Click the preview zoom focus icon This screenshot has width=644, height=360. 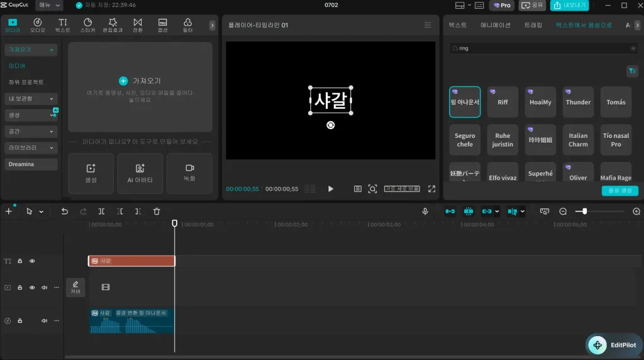pos(372,189)
